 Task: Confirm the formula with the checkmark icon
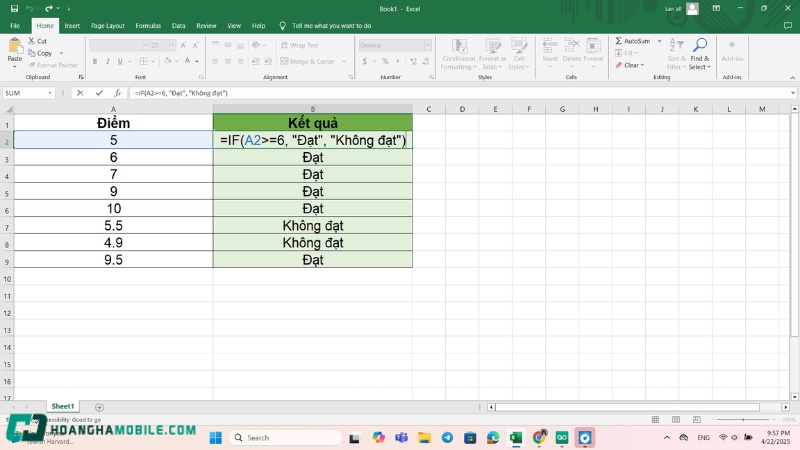pyautogui.click(x=99, y=93)
